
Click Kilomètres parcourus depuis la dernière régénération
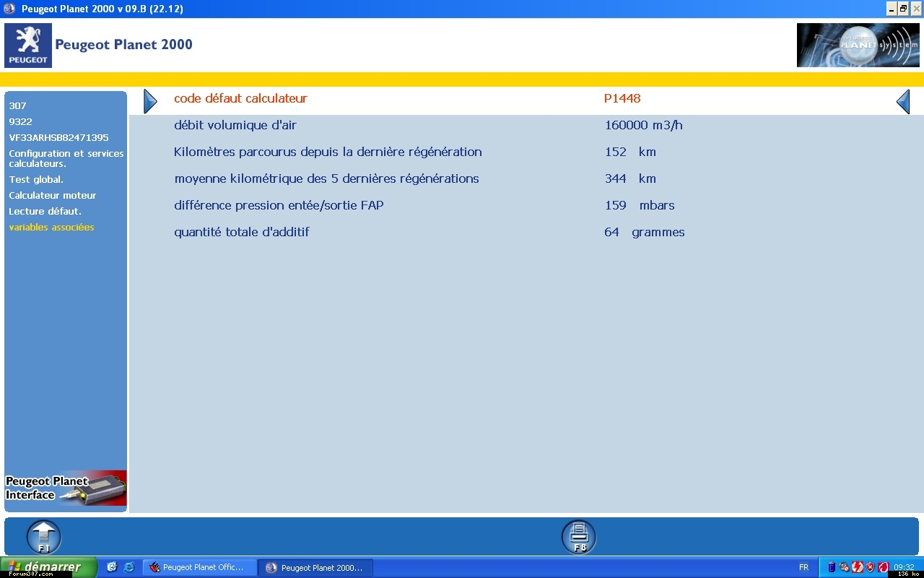(x=328, y=152)
